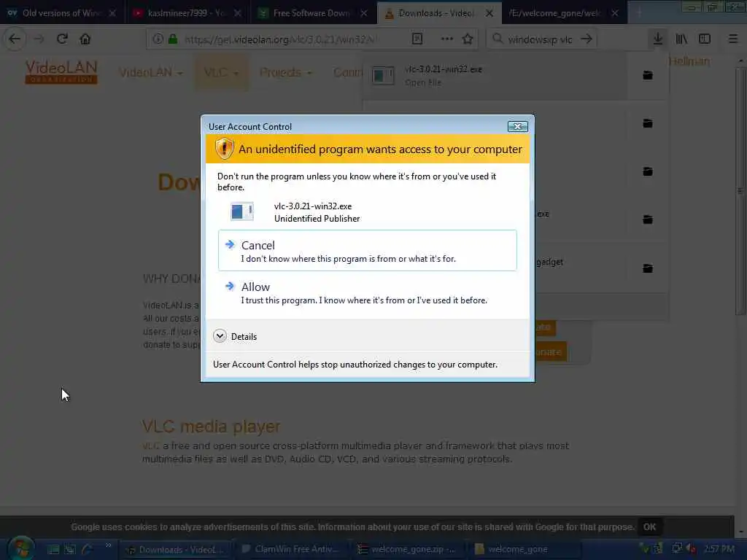Choose Cancel in the UAC dialog
Screen dimensions: 747x560
(x=368, y=251)
